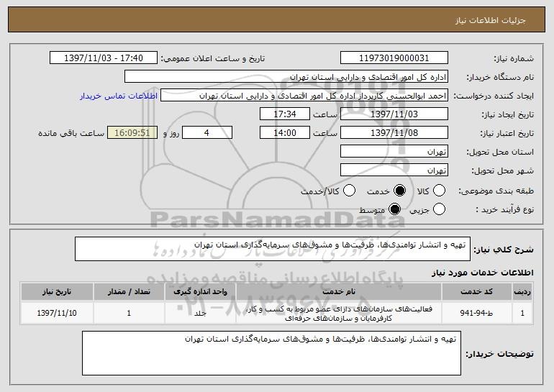Click the نوع فرآیند خرید label
The image size is (554, 392).
(x=505, y=209)
